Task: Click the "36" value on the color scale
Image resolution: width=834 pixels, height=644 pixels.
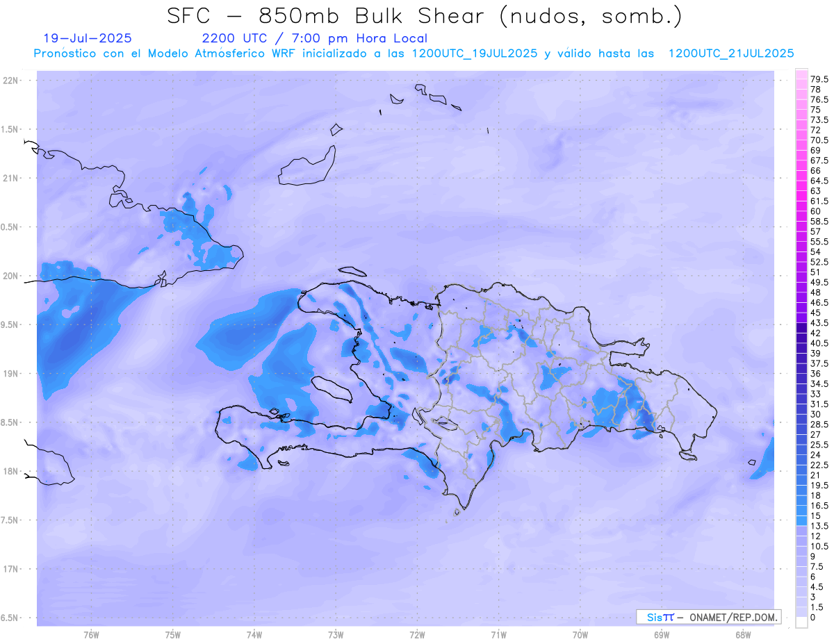Action: click(x=816, y=374)
